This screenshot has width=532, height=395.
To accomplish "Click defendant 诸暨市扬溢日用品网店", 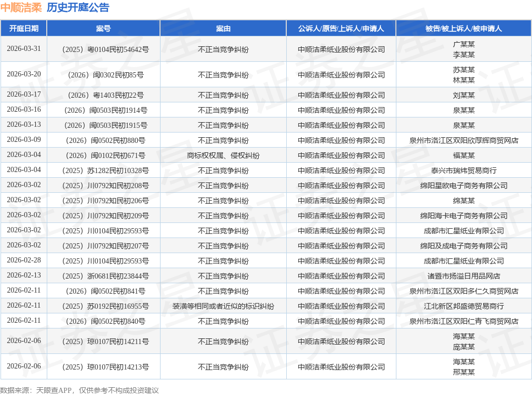I will [x=464, y=276].
